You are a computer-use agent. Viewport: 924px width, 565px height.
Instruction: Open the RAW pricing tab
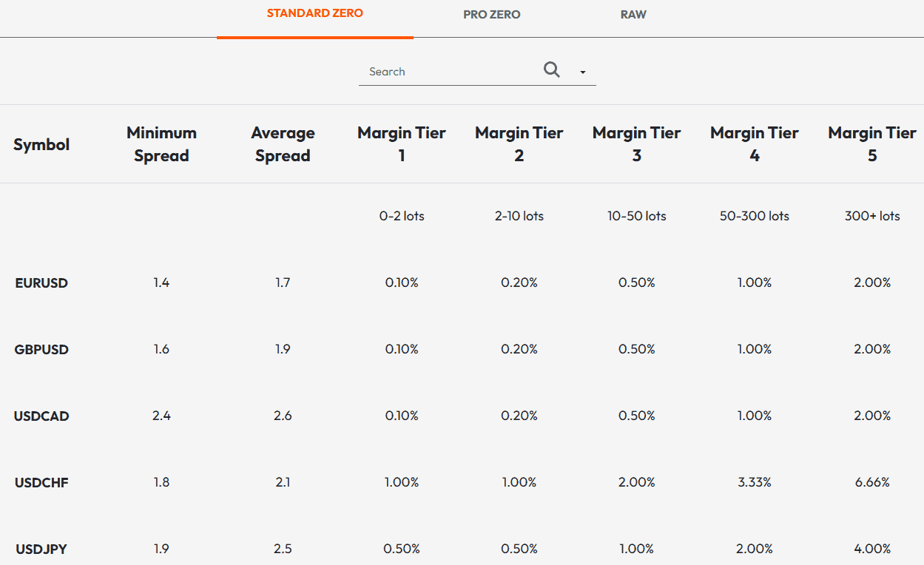point(633,14)
